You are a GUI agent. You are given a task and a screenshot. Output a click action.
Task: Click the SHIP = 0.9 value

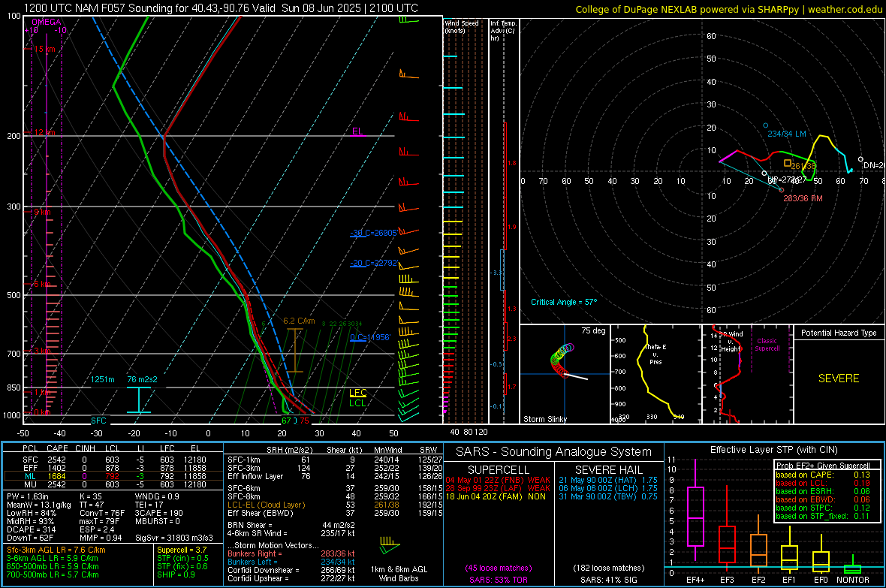coord(176,574)
